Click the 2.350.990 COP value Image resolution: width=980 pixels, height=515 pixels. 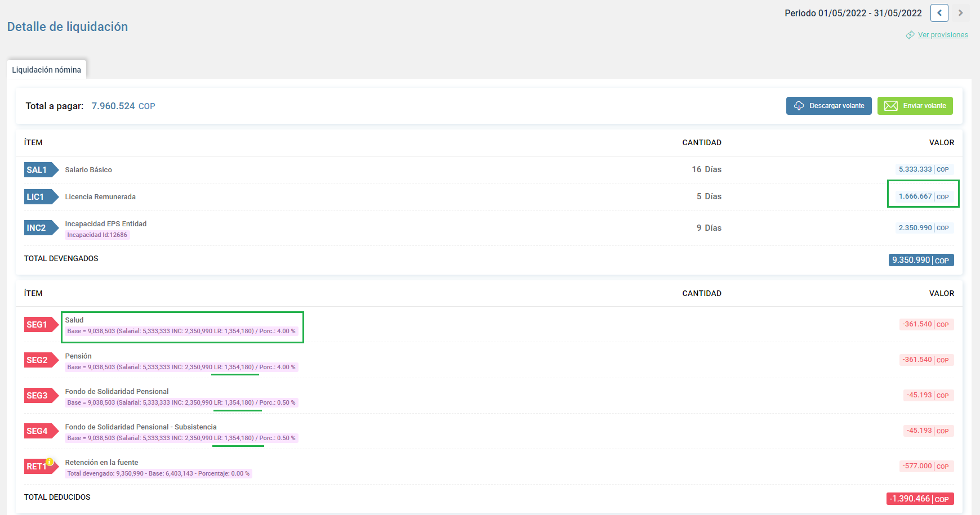point(924,227)
